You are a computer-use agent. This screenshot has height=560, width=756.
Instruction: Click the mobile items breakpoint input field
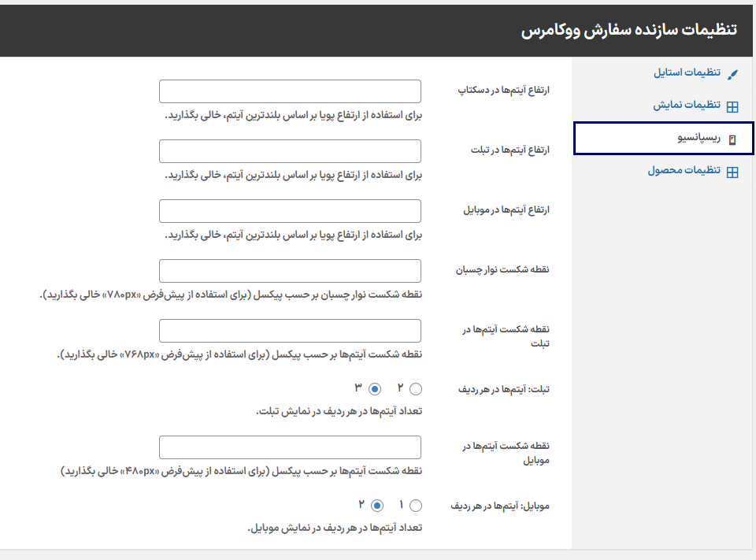pos(290,447)
